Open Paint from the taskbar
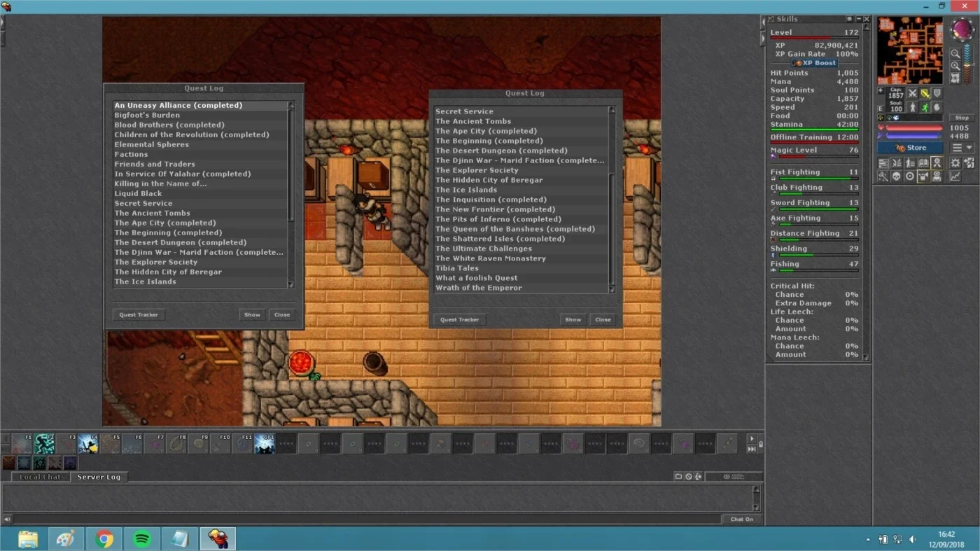This screenshot has height=551, width=980. (x=66, y=539)
